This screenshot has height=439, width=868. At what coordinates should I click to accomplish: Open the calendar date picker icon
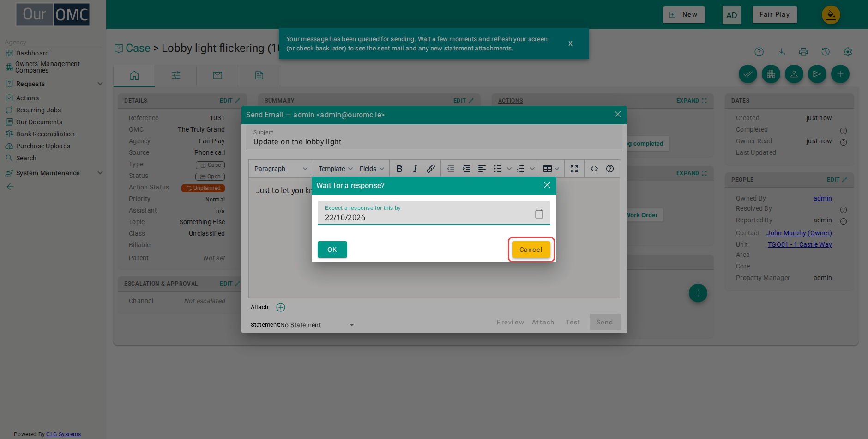pyautogui.click(x=539, y=214)
